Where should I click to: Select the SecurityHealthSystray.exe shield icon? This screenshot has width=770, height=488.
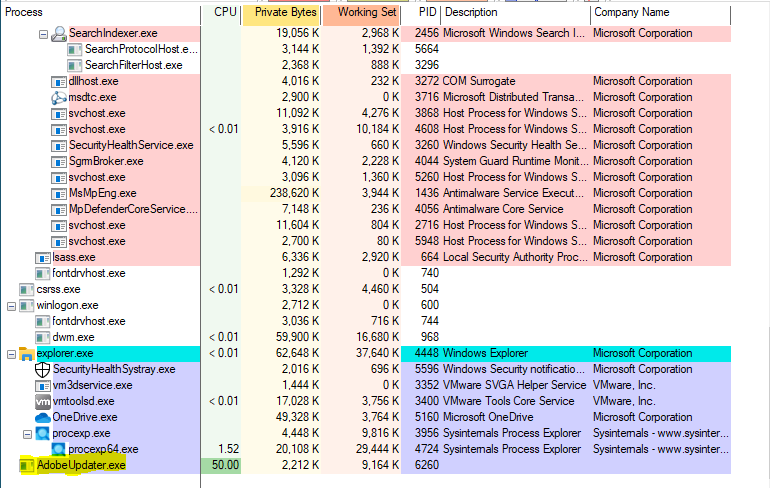pyautogui.click(x=43, y=370)
